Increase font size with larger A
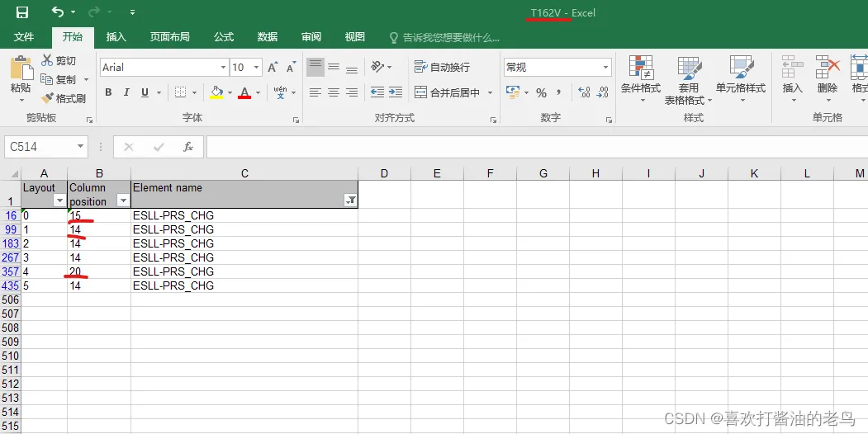Image resolution: width=868 pixels, height=434 pixels. pyautogui.click(x=273, y=68)
